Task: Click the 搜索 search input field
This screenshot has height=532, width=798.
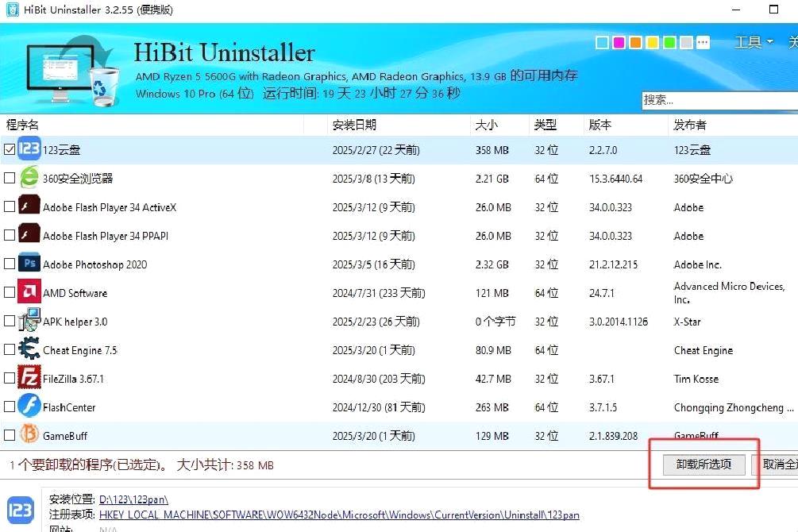Action: [x=719, y=100]
